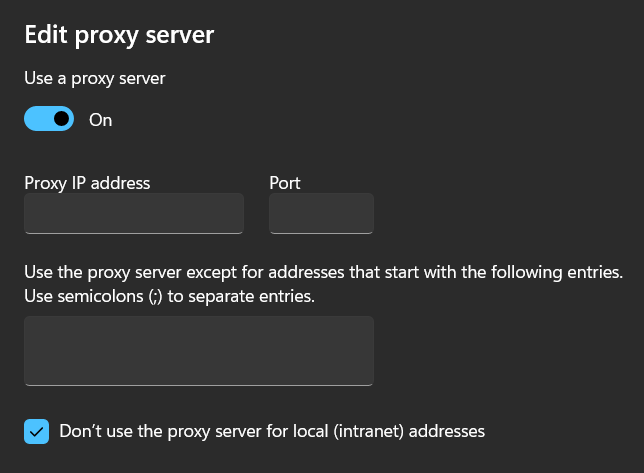Focus the Proxy IP address input field
The width and height of the screenshot is (644, 473).
[134, 214]
